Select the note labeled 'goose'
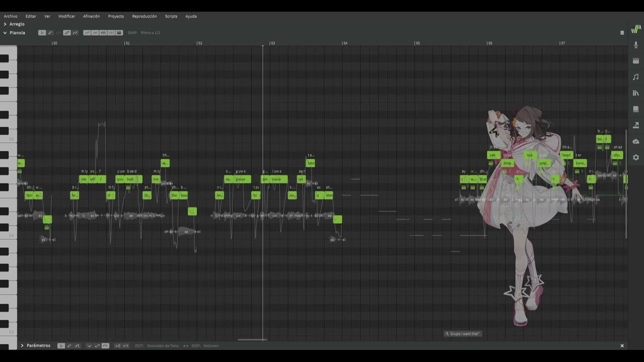Image resolution: width=644 pixels, height=362 pixels. coord(243,179)
